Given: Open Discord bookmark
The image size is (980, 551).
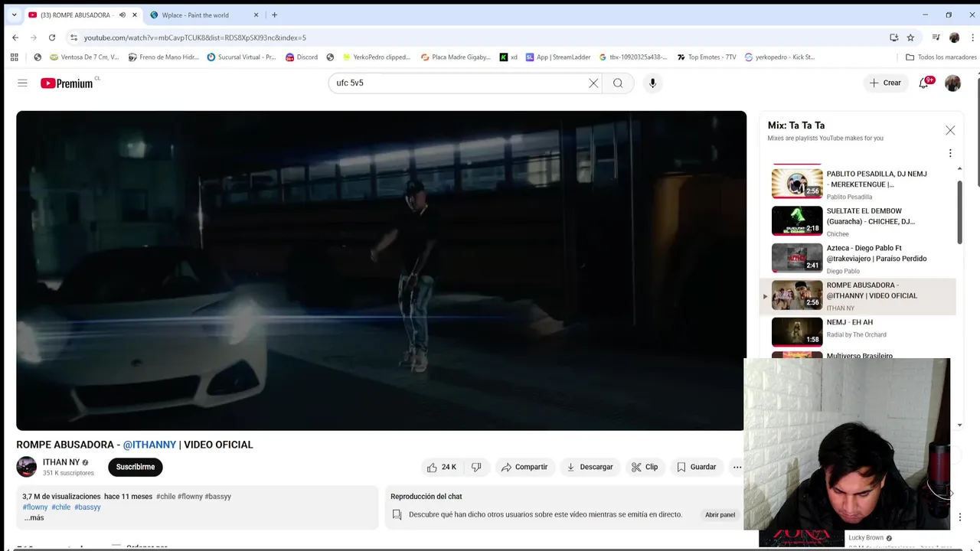Looking at the screenshot, I should tap(301, 57).
